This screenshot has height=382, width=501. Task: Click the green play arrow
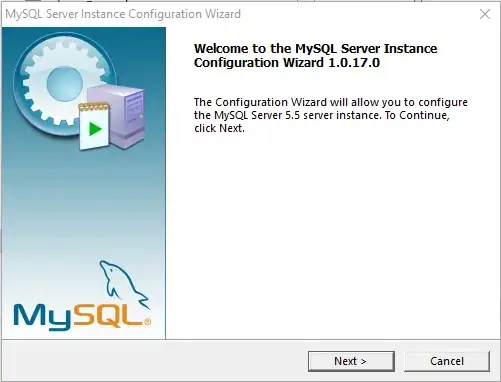click(95, 129)
